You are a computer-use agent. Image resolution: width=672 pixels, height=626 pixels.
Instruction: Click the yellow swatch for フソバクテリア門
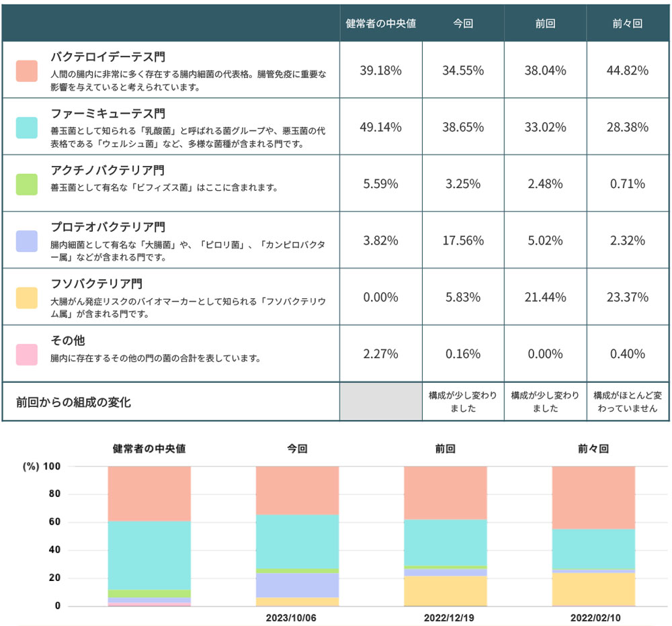pyautogui.click(x=27, y=298)
